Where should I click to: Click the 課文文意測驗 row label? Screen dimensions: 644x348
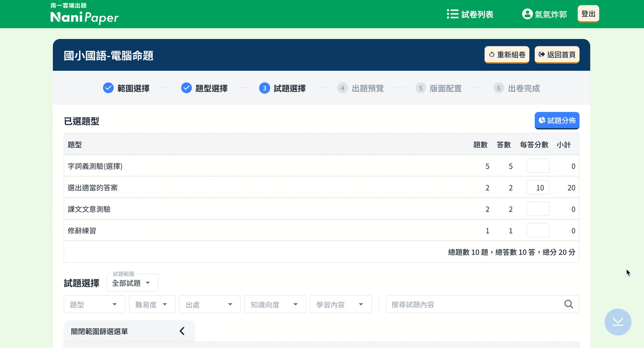click(89, 209)
